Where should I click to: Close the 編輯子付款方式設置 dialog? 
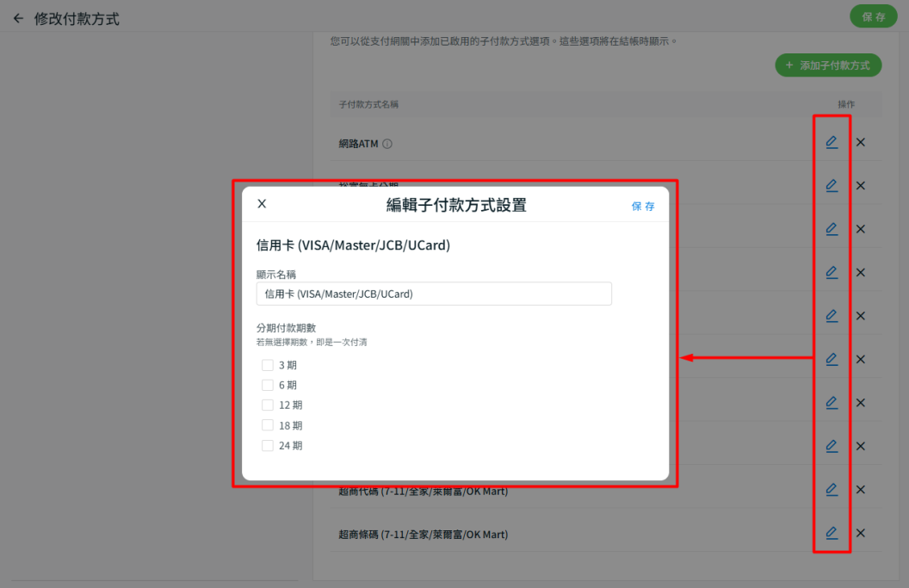[262, 204]
